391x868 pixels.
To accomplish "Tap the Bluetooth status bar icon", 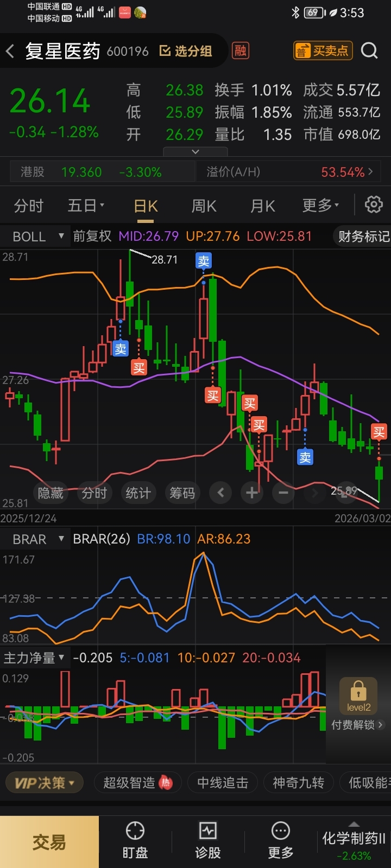I will point(295,12).
